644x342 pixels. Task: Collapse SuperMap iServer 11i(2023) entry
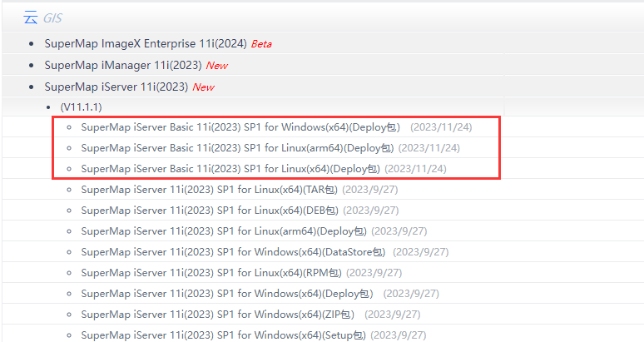[117, 87]
